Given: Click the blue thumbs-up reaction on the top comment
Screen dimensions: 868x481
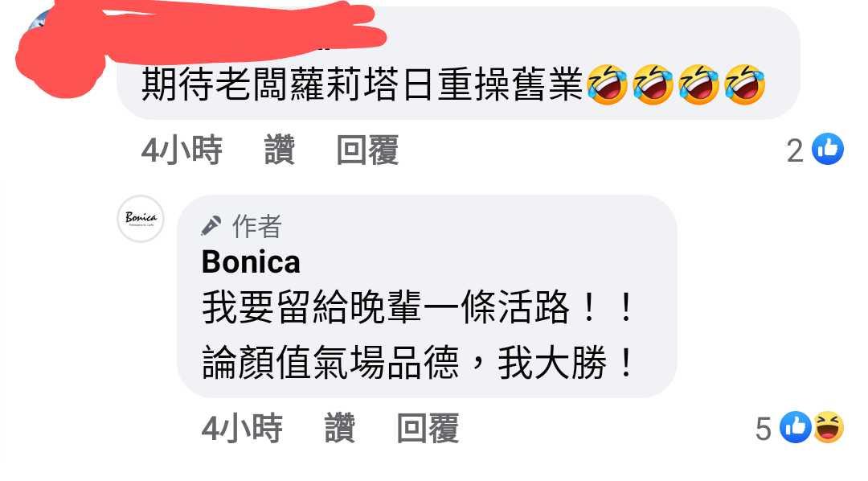Looking at the screenshot, I should [x=828, y=150].
